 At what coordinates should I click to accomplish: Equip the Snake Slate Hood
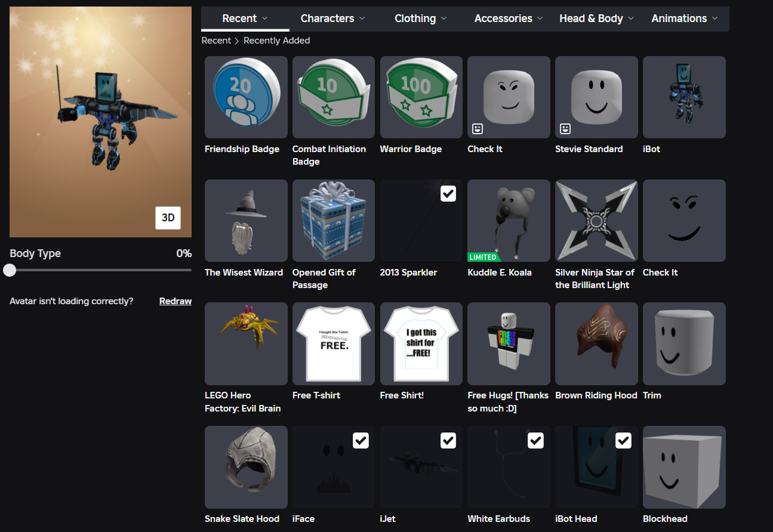[x=246, y=467]
